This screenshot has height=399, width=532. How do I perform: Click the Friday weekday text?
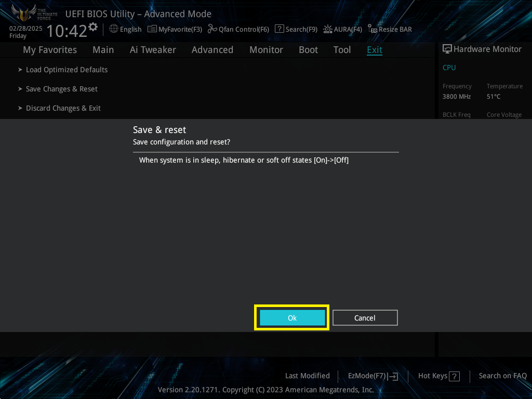[18, 36]
